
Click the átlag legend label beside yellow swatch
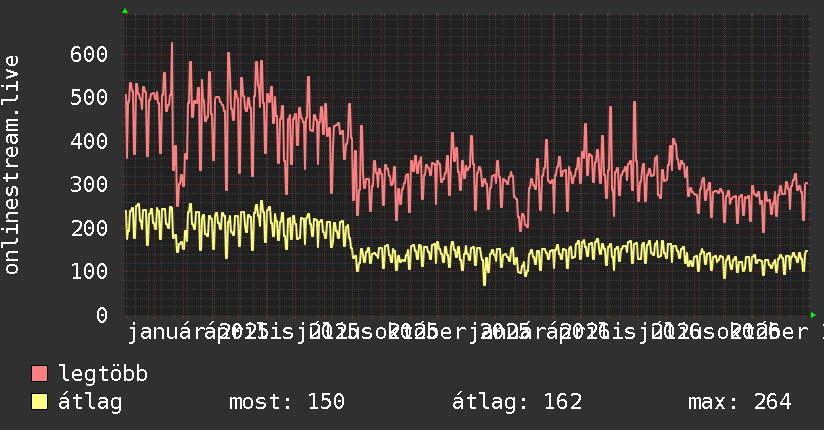pos(90,402)
